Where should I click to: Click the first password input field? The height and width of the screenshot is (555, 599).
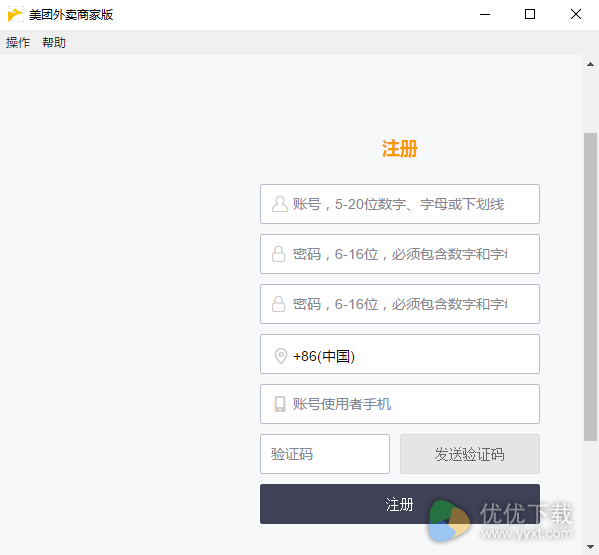400,254
